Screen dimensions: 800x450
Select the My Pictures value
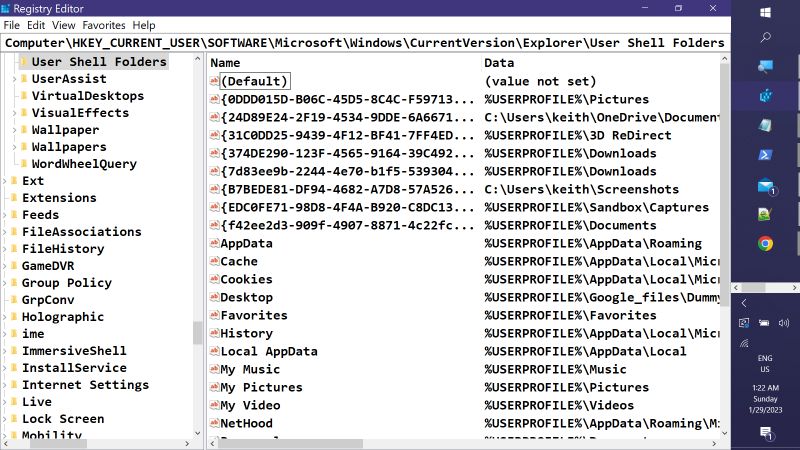pos(261,387)
